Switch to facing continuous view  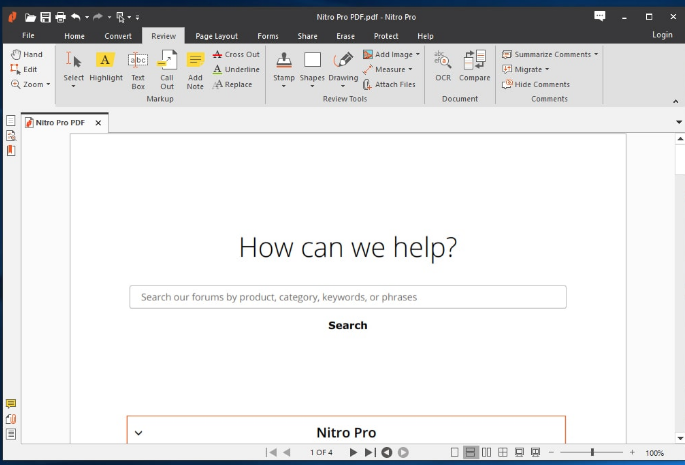pyautogui.click(x=503, y=452)
